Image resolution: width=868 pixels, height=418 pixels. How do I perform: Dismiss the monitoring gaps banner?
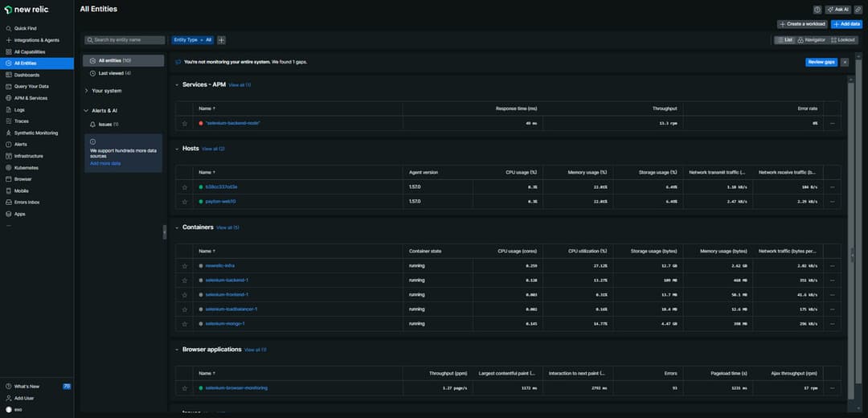click(845, 62)
